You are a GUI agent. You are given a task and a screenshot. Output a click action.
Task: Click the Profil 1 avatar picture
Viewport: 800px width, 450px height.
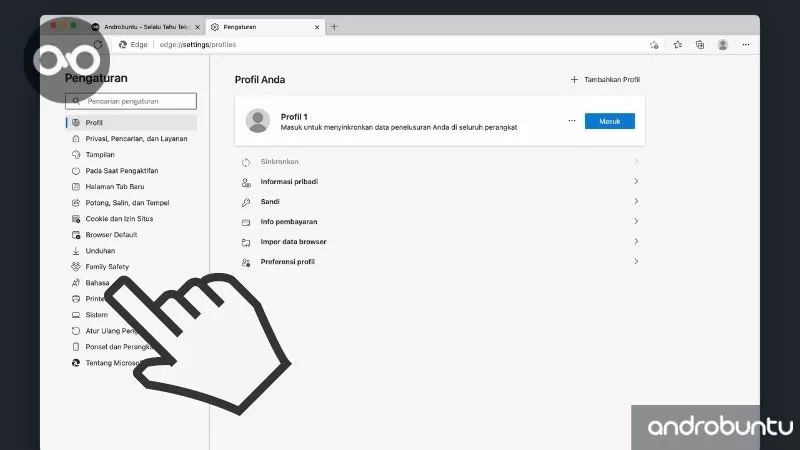point(258,121)
